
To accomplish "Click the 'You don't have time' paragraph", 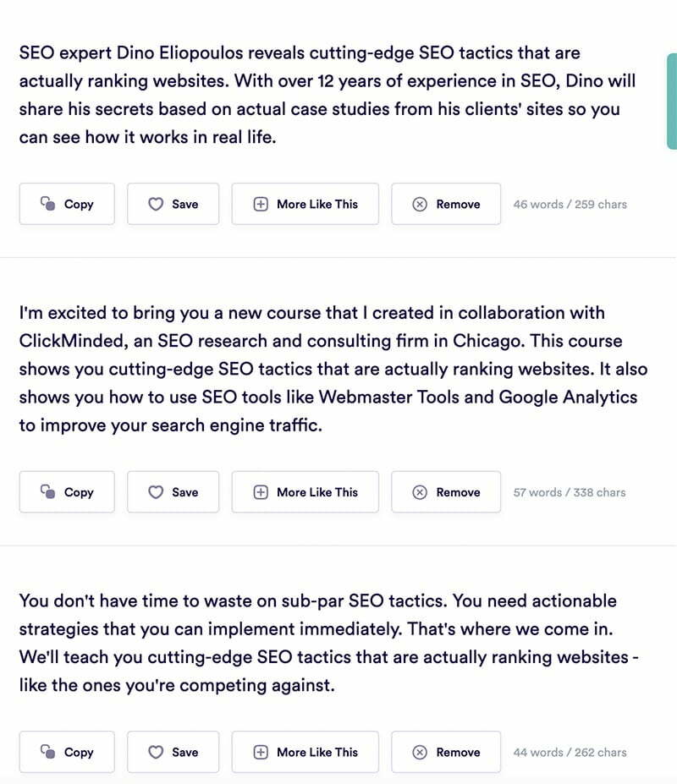I will 328,643.
